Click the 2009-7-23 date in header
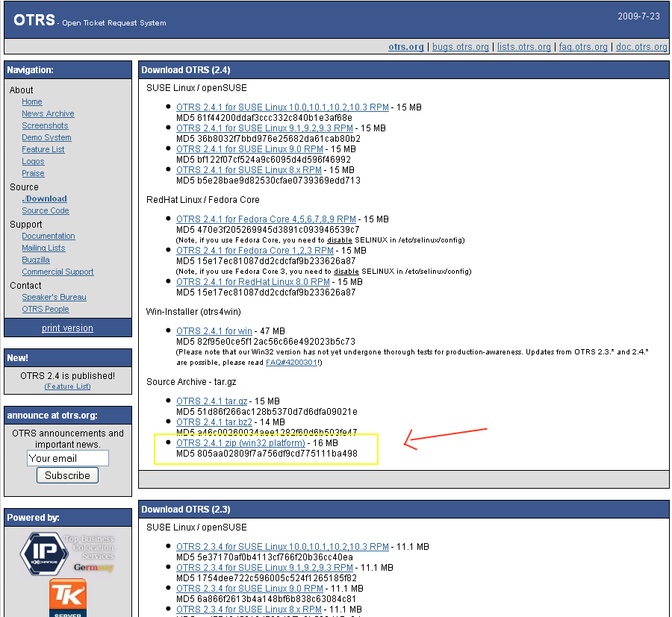The width and height of the screenshot is (672, 617). point(638,16)
